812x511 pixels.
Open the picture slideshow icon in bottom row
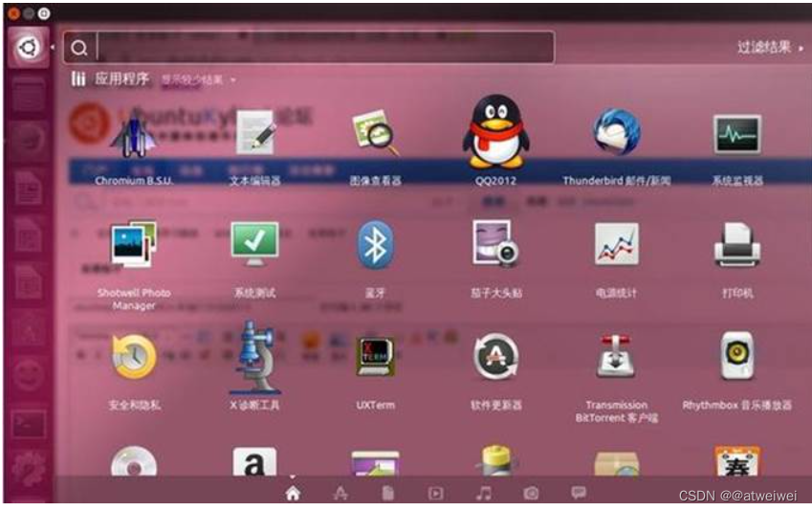[x=376, y=463]
